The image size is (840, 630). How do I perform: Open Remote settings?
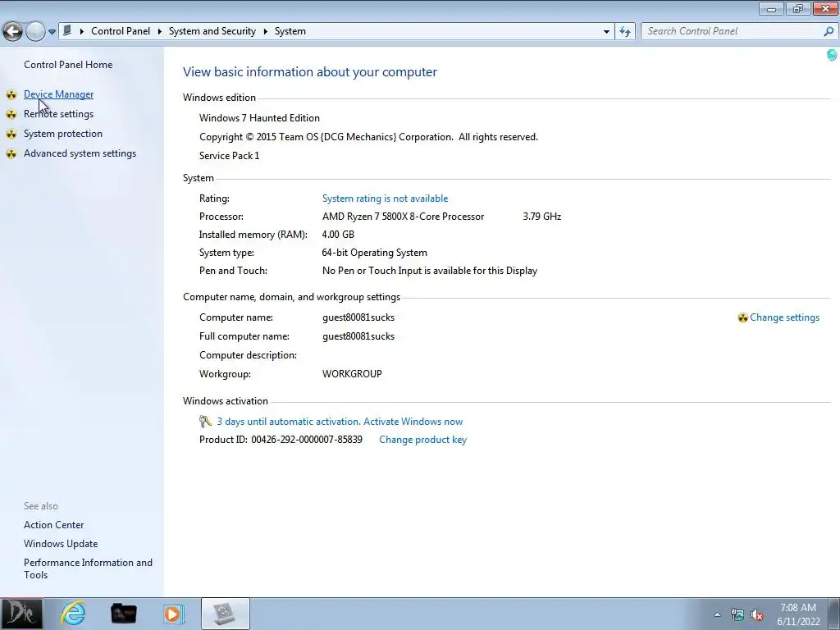(x=58, y=114)
